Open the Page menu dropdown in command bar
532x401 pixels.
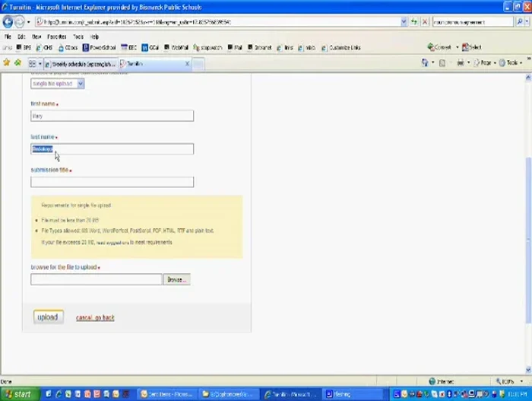(x=483, y=63)
